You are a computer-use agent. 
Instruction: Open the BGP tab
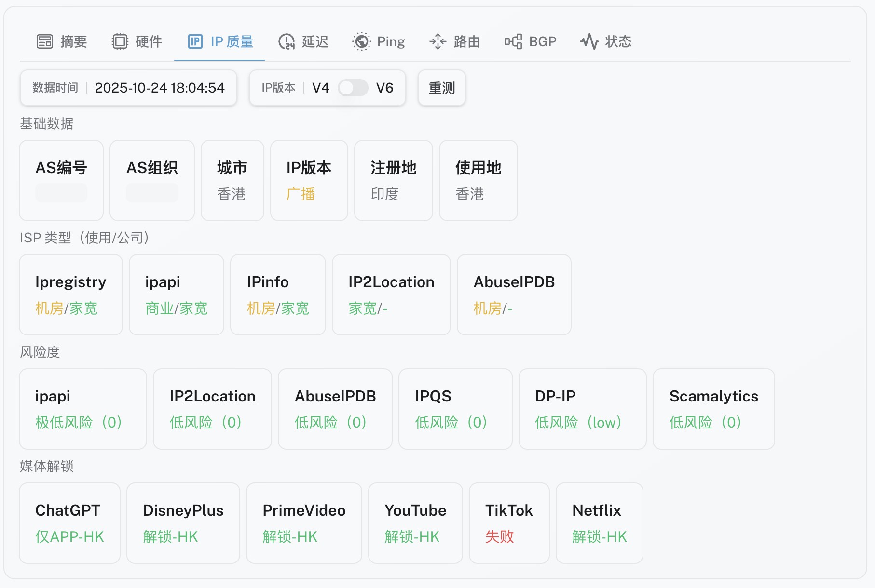[542, 42]
